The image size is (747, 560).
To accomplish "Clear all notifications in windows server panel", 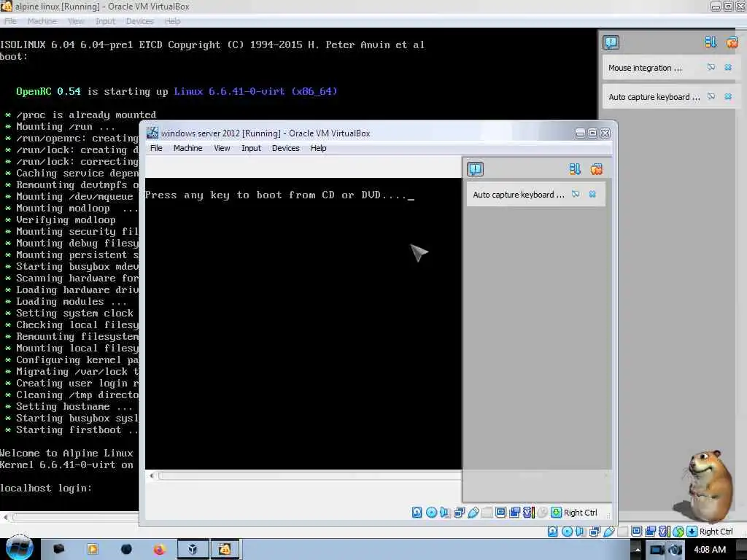I will 597,169.
